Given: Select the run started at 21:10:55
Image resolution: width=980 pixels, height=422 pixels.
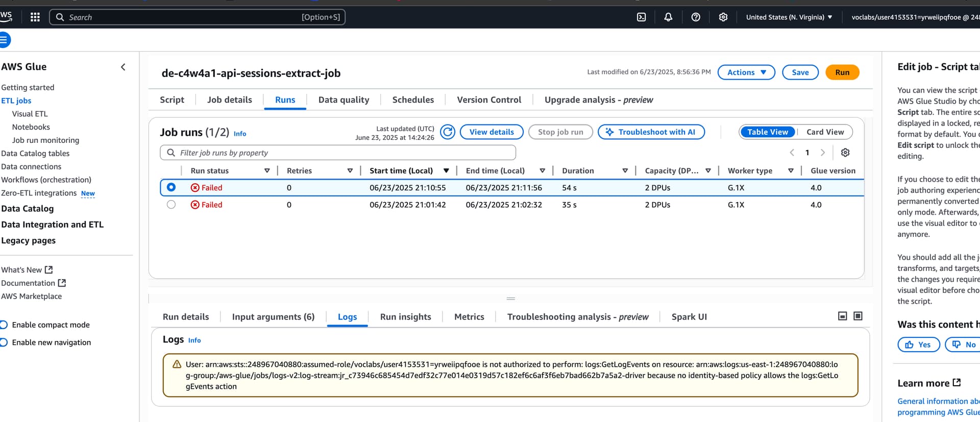Looking at the screenshot, I should coord(171,187).
